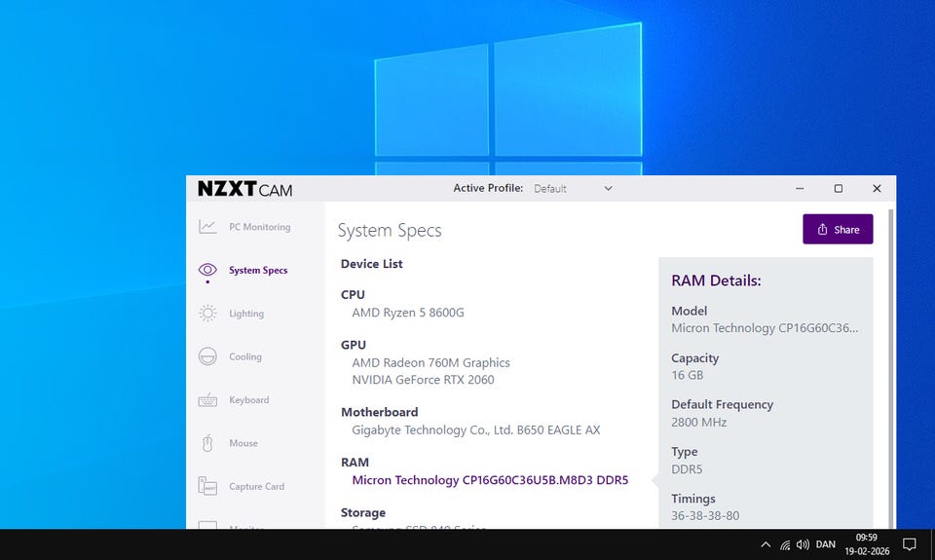Image resolution: width=935 pixels, height=560 pixels.
Task: Open Lighting via the sun icon
Action: [x=207, y=314]
